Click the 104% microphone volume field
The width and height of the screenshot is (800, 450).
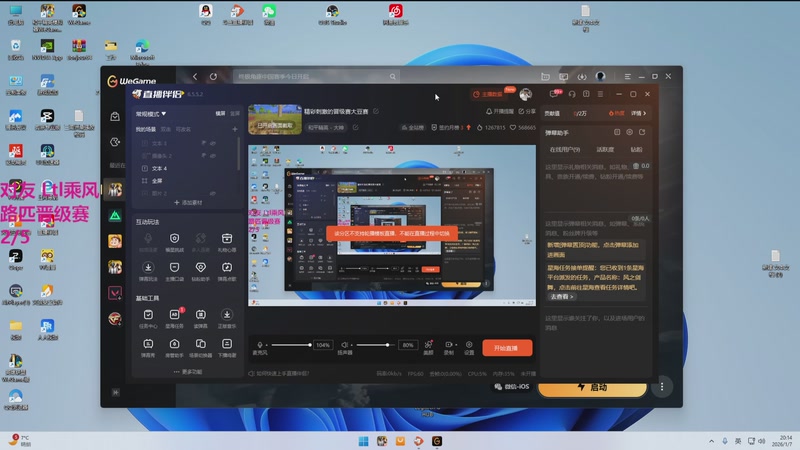(323, 345)
